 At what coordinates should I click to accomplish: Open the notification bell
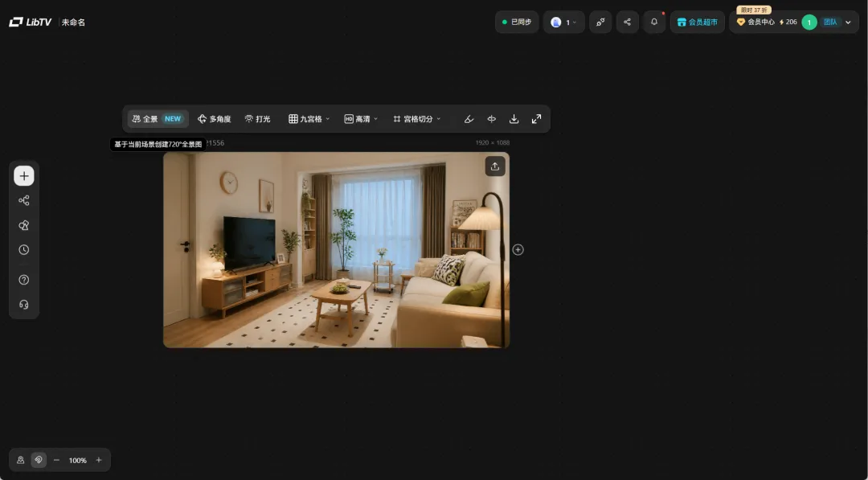tap(654, 23)
